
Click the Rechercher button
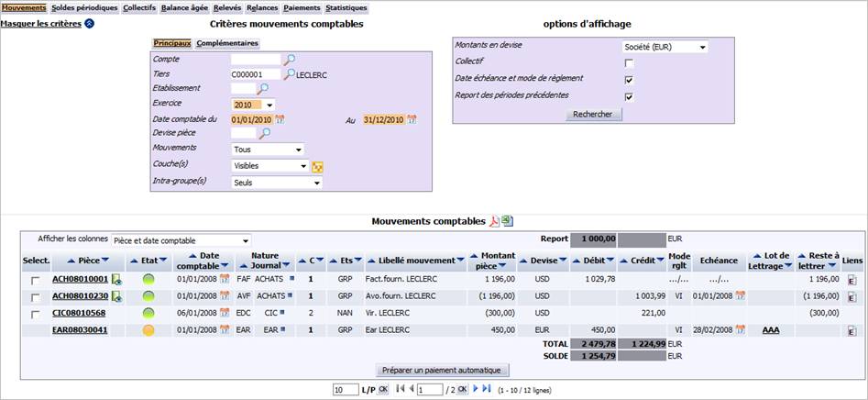coord(593,114)
